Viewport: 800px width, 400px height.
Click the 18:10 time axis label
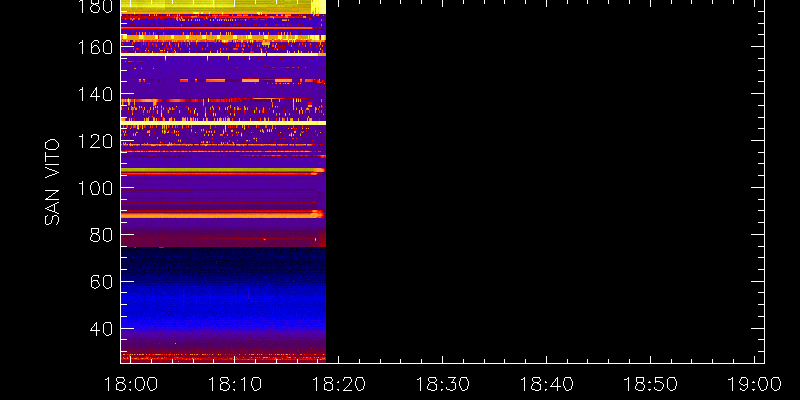tap(234, 384)
